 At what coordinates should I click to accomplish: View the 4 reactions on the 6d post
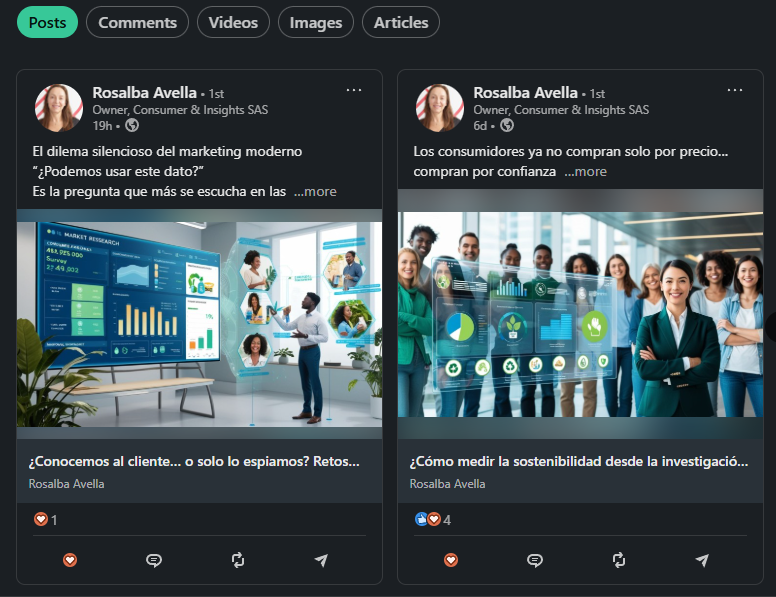pos(433,520)
